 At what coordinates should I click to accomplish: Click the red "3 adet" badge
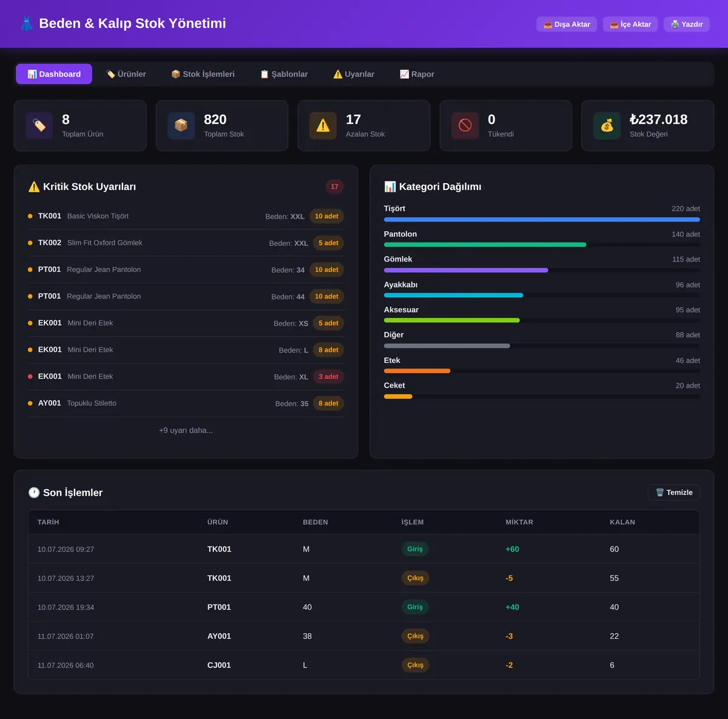[328, 377]
